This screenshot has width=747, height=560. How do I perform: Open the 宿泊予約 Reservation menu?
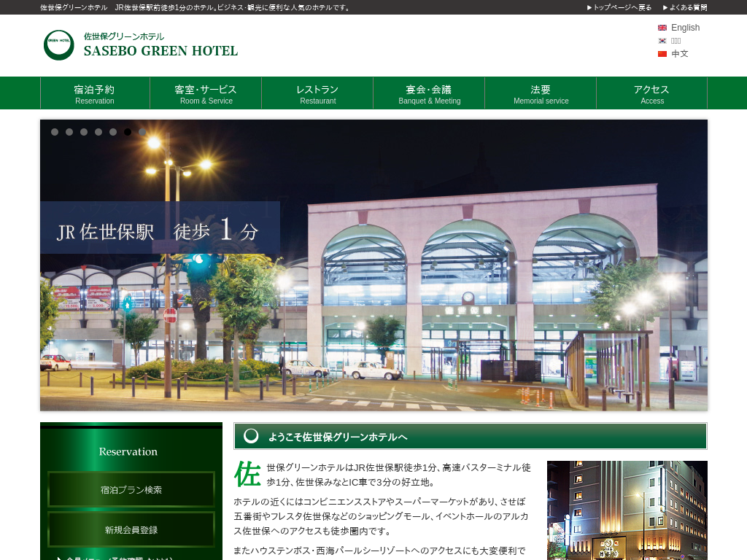[95, 93]
